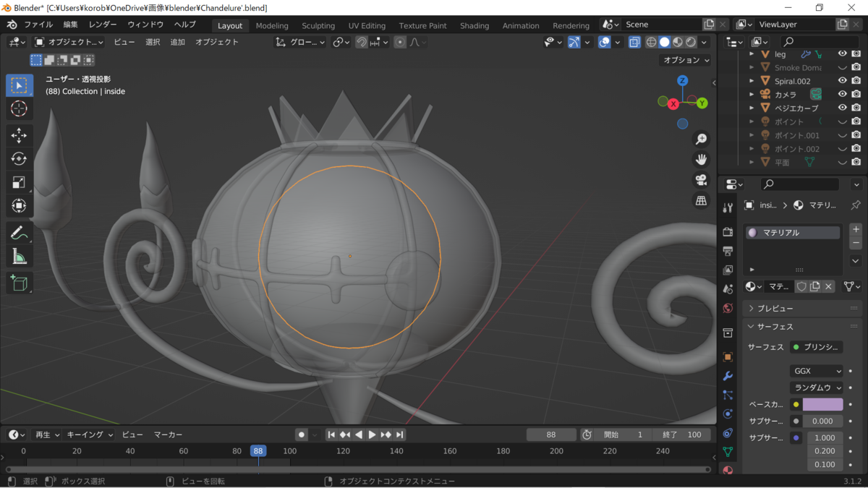This screenshot has width=868, height=488.
Task: Open the レンダー menu
Action: point(103,25)
